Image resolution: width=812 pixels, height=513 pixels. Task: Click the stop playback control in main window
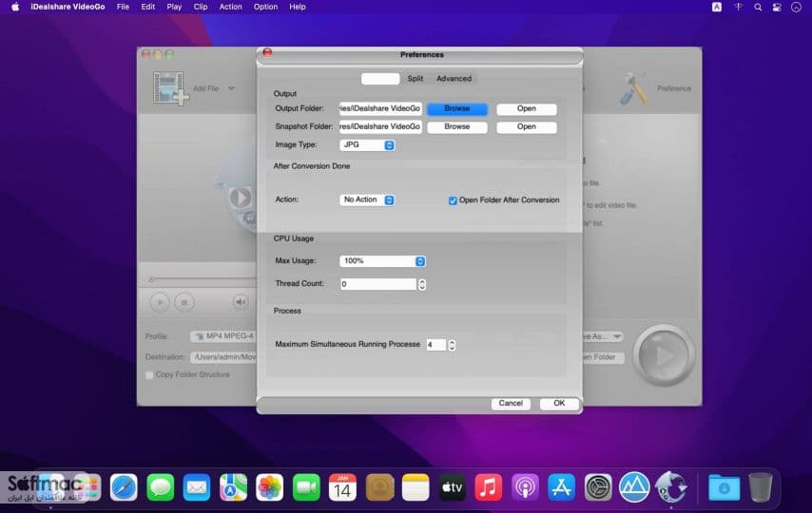point(184,302)
